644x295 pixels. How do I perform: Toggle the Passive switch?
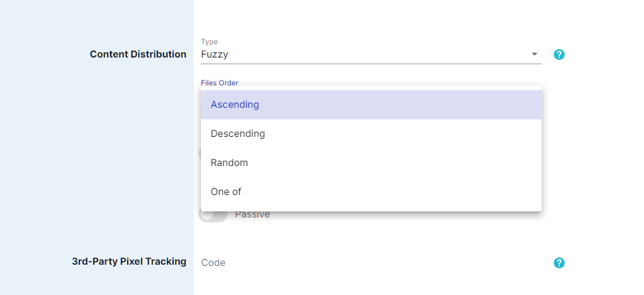click(x=213, y=215)
